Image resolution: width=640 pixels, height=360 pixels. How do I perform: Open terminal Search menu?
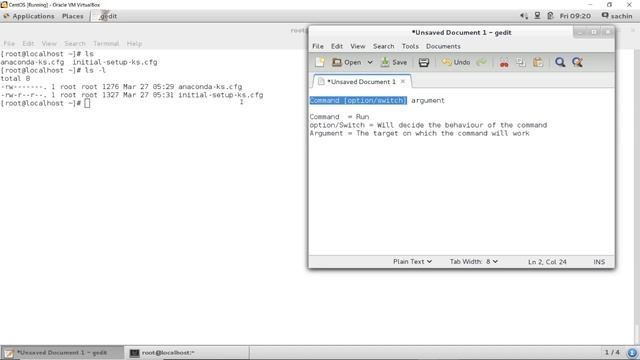[x=75, y=43]
